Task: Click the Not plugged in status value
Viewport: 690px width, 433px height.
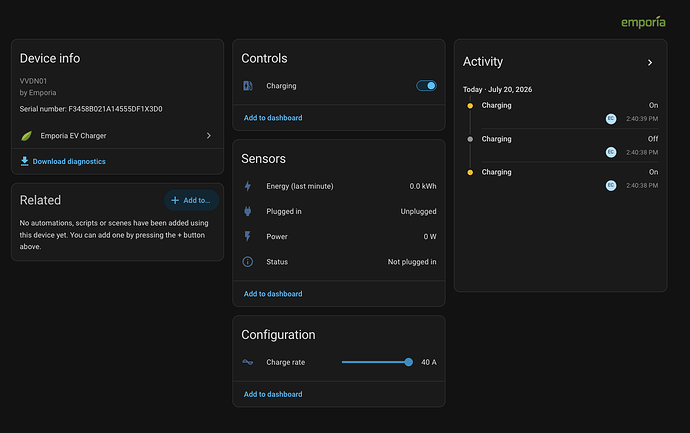Action: (x=412, y=262)
